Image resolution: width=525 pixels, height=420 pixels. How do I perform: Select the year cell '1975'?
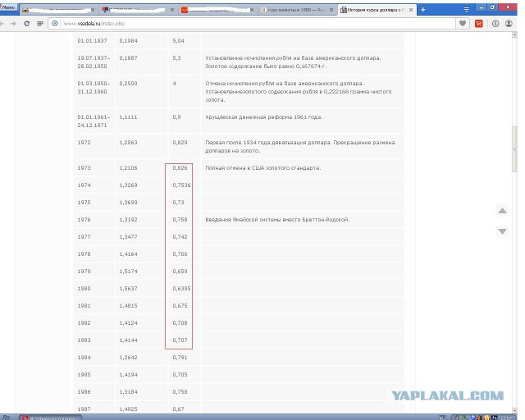(84, 203)
